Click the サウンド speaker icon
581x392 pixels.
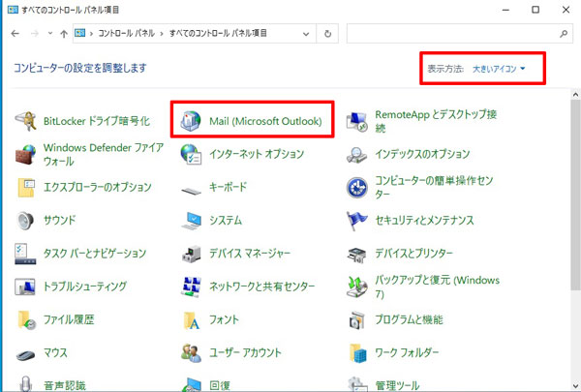pos(26,221)
